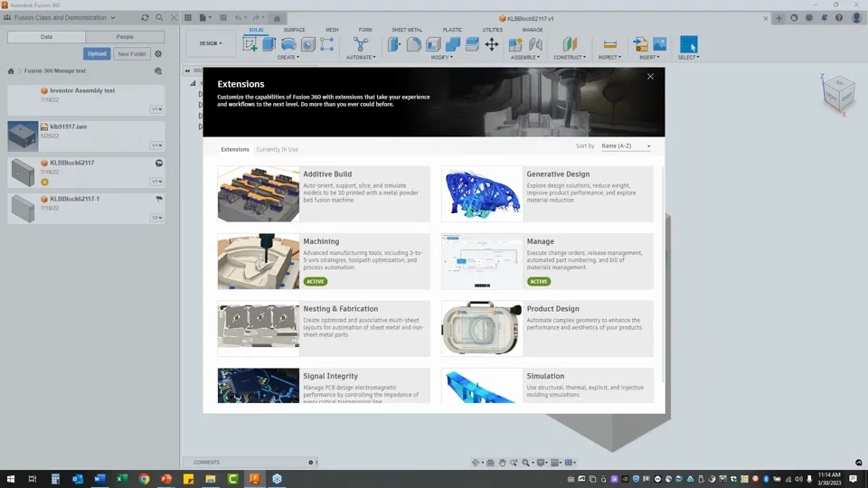
Task: Open the DESIGN workspace dropdown
Action: point(211,43)
